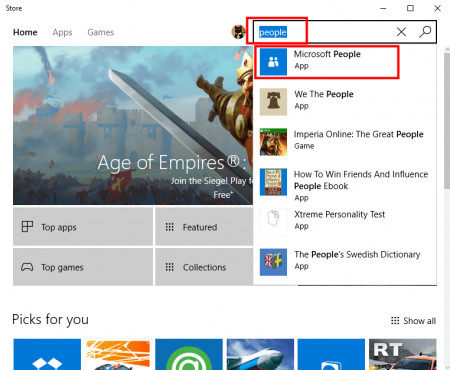This screenshot has width=450, height=370.
Task: Open the Dropbox app tile
Action: [47, 354]
